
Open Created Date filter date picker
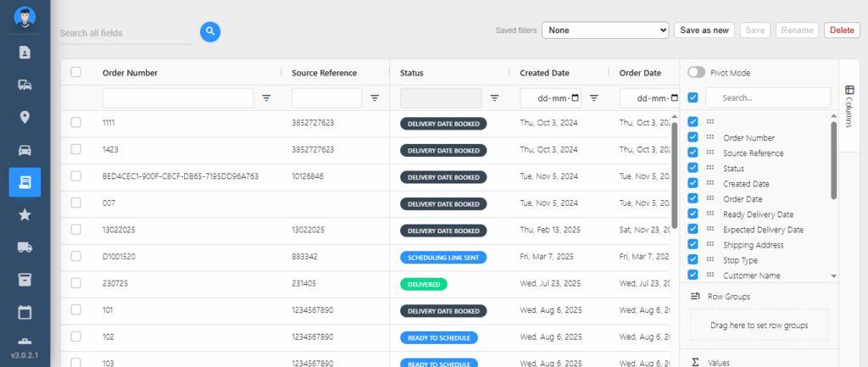coord(576,98)
